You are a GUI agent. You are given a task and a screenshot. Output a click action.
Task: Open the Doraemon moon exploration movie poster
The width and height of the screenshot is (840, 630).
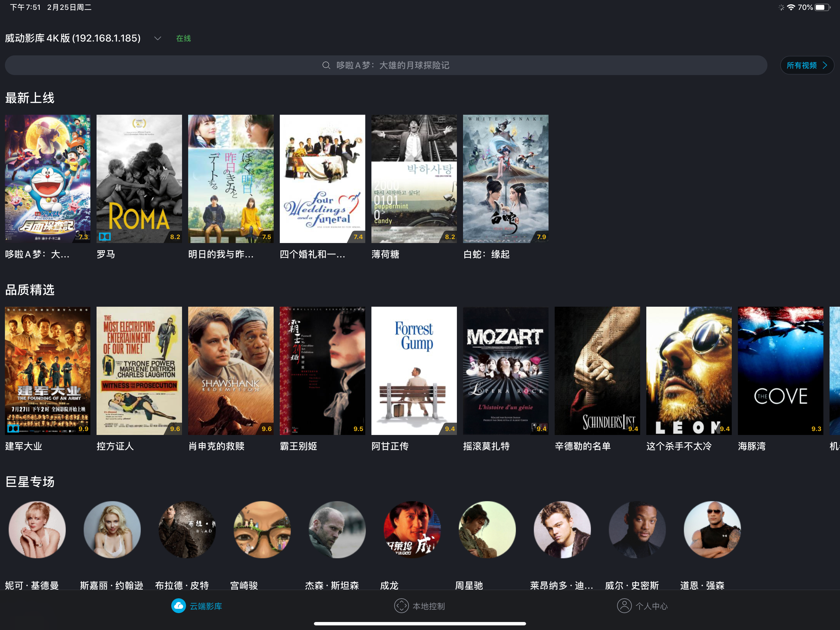(47, 179)
